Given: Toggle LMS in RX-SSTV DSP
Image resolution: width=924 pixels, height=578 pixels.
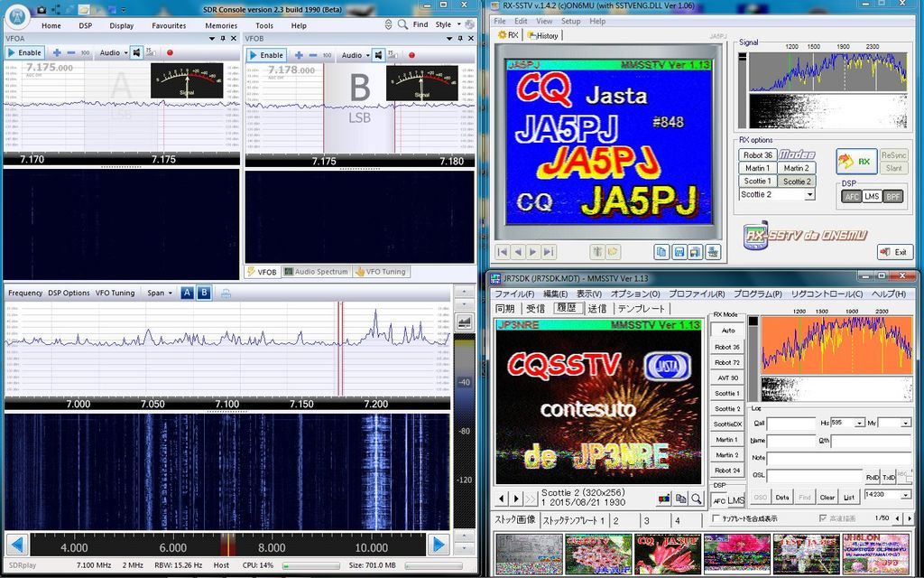Looking at the screenshot, I should pos(873,196).
